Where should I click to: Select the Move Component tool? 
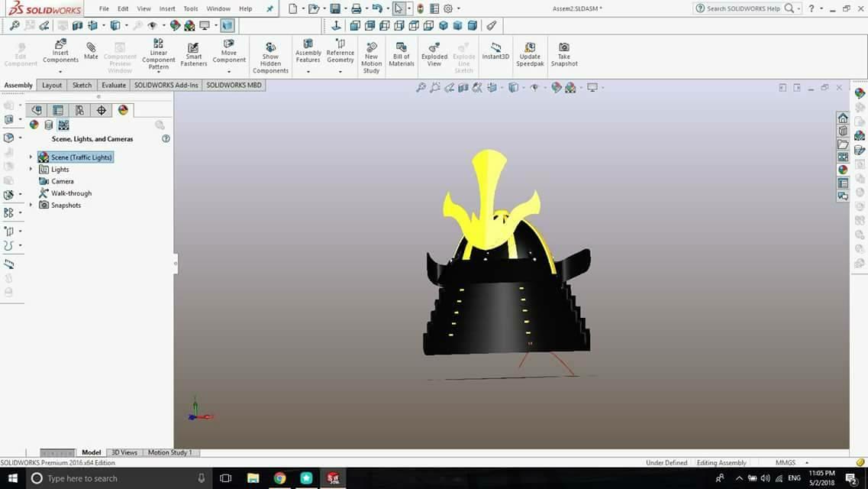(x=228, y=51)
